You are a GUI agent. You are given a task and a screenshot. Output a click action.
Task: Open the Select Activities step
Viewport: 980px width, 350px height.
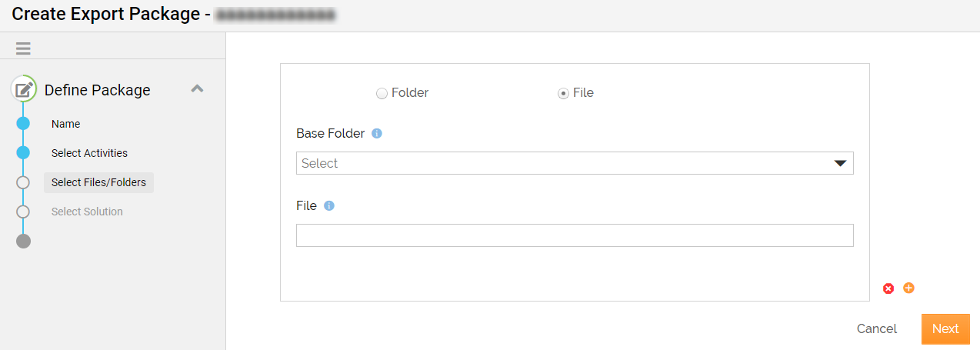pos(89,153)
